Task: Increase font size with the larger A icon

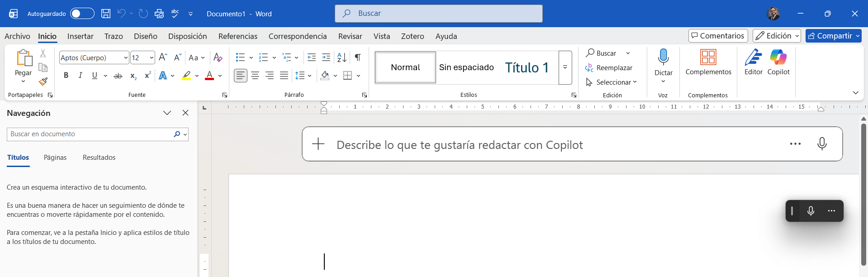Action: pos(163,57)
